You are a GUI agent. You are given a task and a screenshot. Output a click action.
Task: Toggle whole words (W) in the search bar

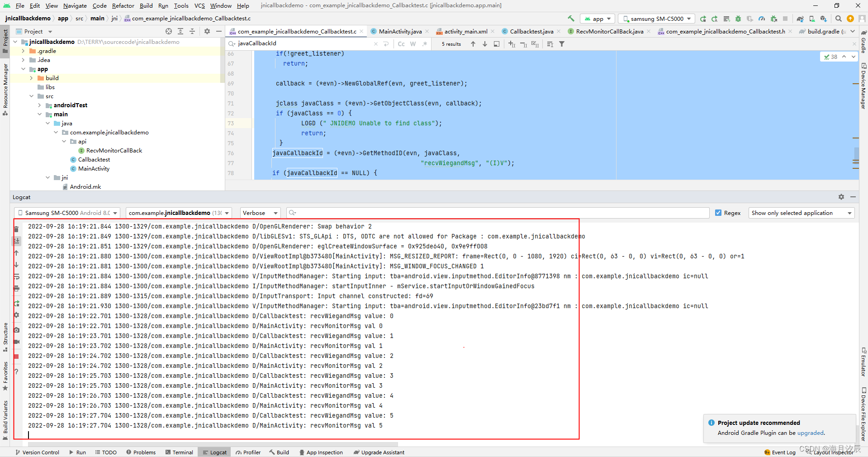pos(413,44)
